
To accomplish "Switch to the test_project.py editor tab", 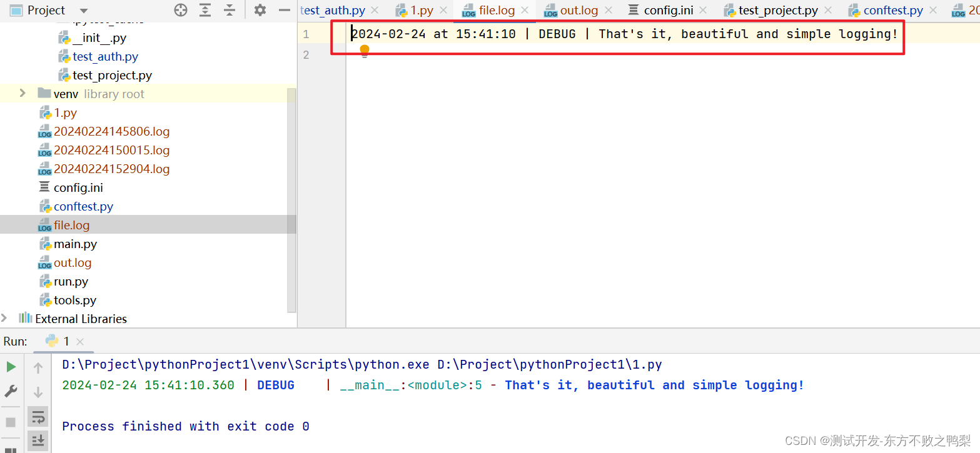I will (771, 10).
